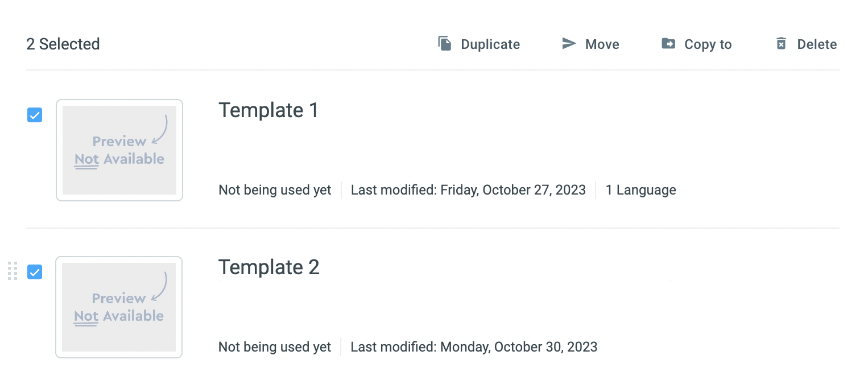Open the Template 2 preview thumbnail
This screenshot has height=380, width=868.
(x=119, y=307)
